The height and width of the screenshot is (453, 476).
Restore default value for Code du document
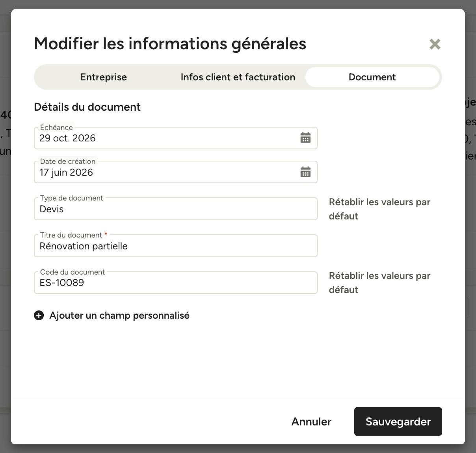point(379,283)
